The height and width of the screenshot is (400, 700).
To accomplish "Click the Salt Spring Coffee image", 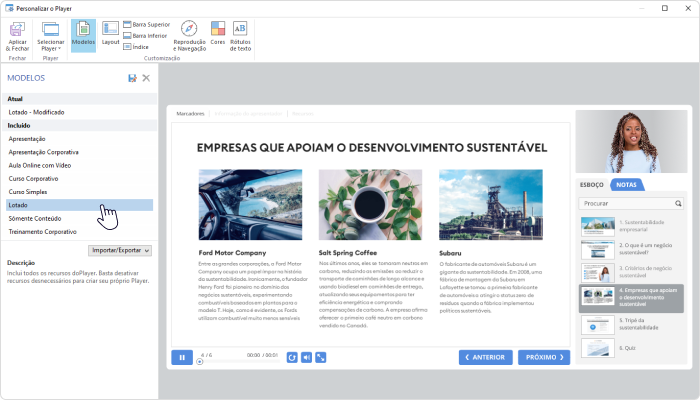I will coord(370,205).
